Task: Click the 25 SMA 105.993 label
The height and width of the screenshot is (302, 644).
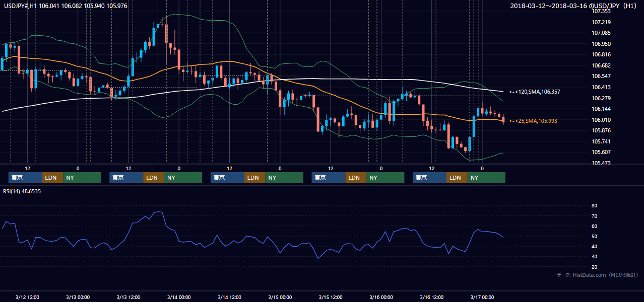Action: click(x=533, y=121)
